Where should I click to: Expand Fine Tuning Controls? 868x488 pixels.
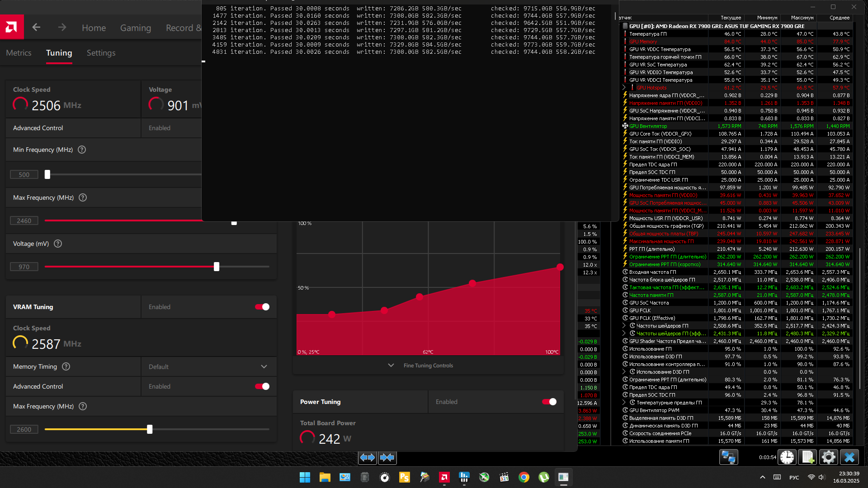[x=428, y=366]
